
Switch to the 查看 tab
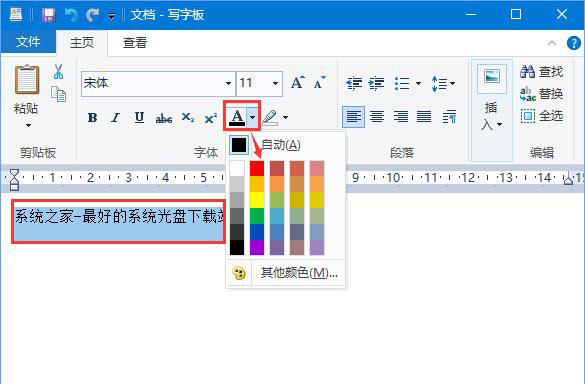135,43
